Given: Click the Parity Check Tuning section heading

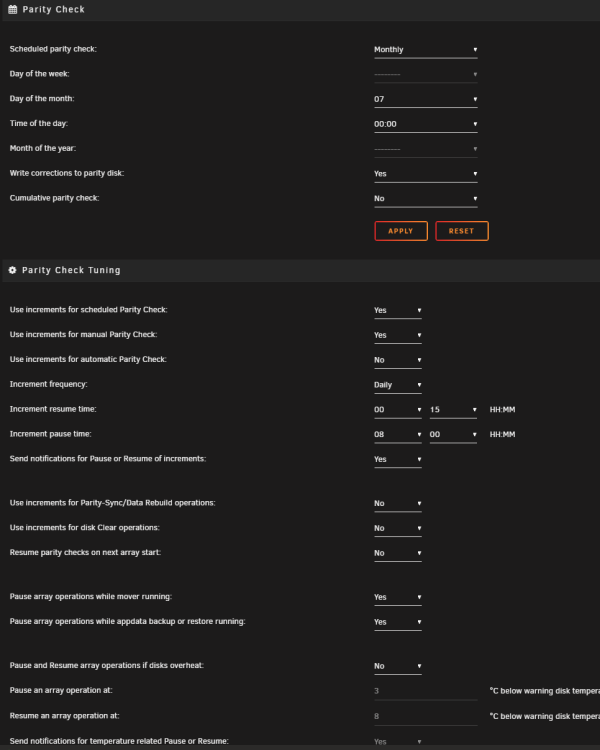Looking at the screenshot, I should tap(71, 270).
